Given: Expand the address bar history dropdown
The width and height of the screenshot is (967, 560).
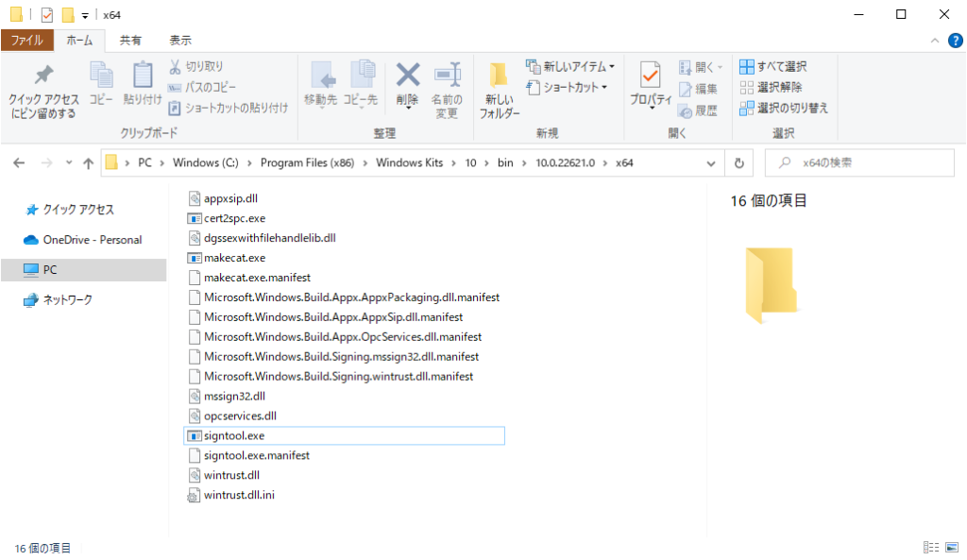Looking at the screenshot, I should tap(711, 163).
